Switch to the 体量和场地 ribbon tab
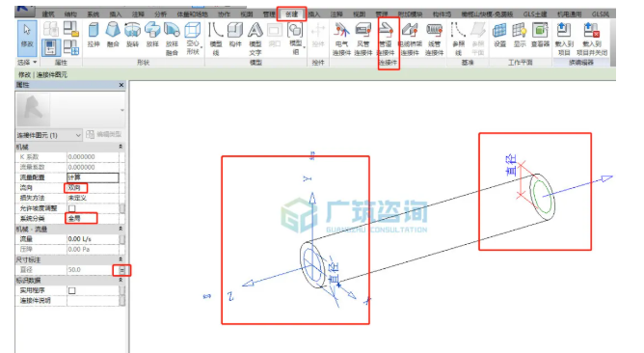Viewport: 644px width, 353px height. pos(192,14)
